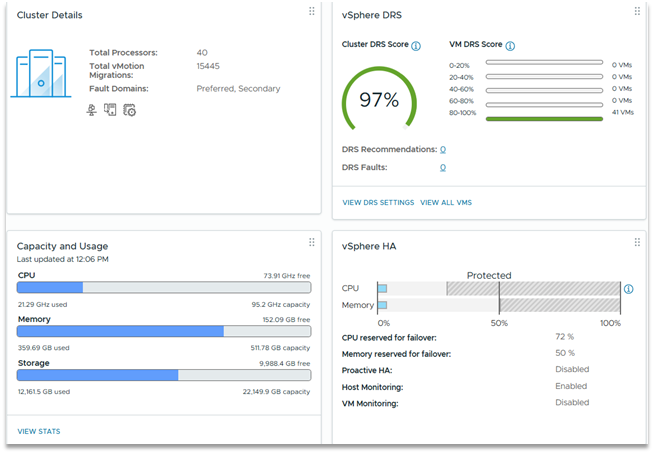Click the Storage usage bar
Image resolution: width=654 pixels, height=454 pixels.
coord(164,375)
